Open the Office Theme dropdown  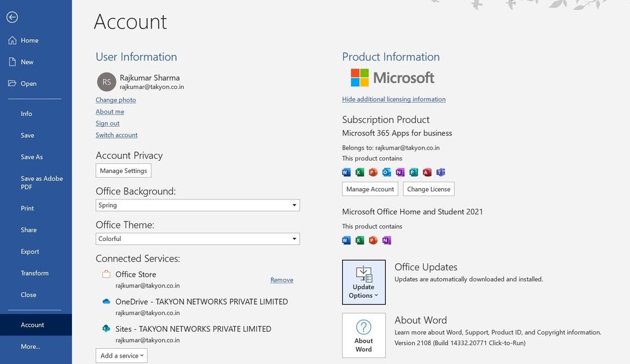198,238
